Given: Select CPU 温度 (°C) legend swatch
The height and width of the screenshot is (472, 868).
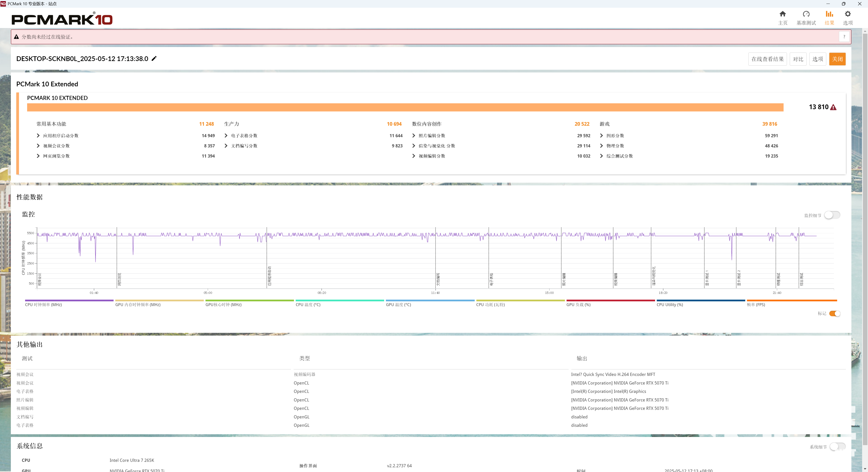Looking at the screenshot, I should click(340, 300).
